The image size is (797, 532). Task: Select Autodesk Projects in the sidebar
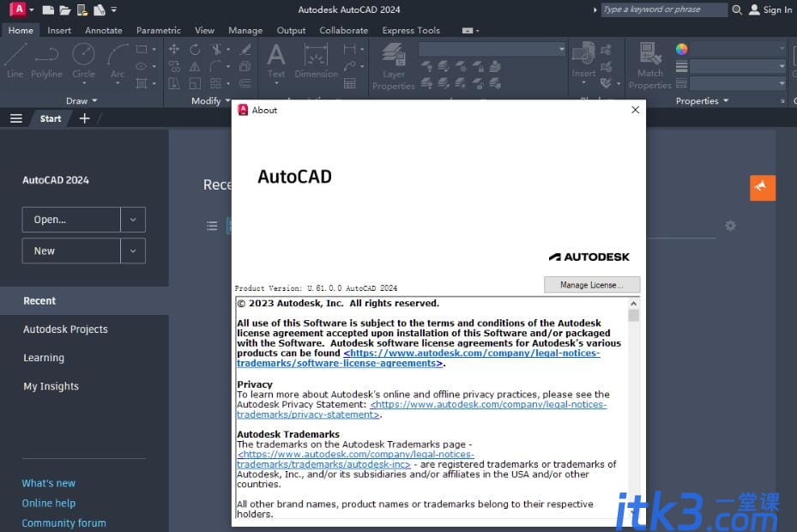point(65,329)
